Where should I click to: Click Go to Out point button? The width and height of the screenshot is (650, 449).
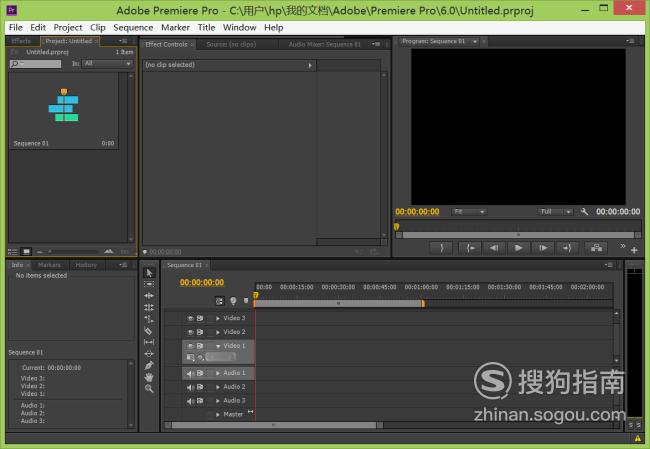(x=567, y=248)
